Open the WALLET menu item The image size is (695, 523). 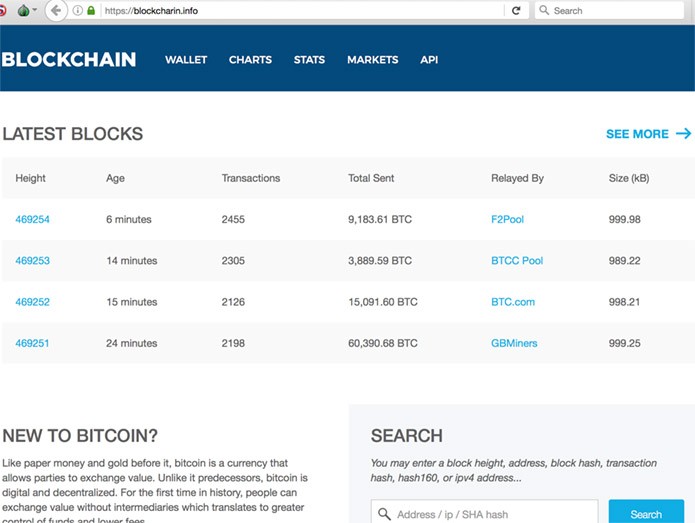coord(186,60)
